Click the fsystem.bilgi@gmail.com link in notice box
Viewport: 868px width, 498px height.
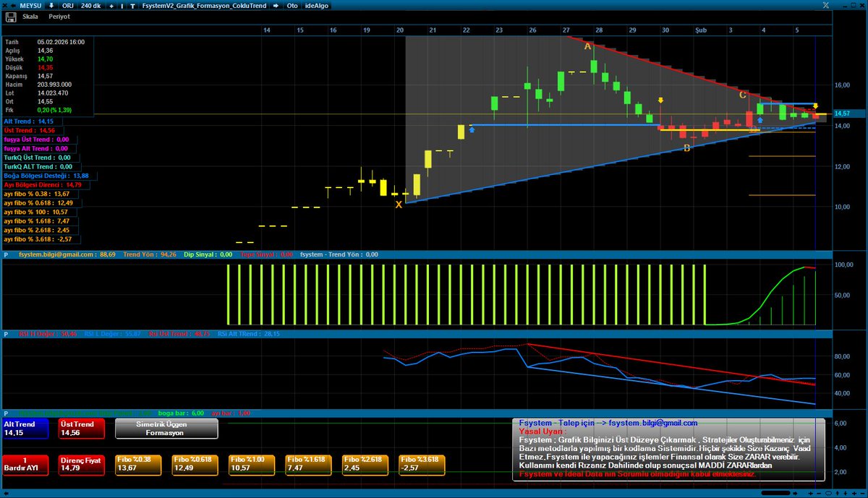[x=653, y=423]
